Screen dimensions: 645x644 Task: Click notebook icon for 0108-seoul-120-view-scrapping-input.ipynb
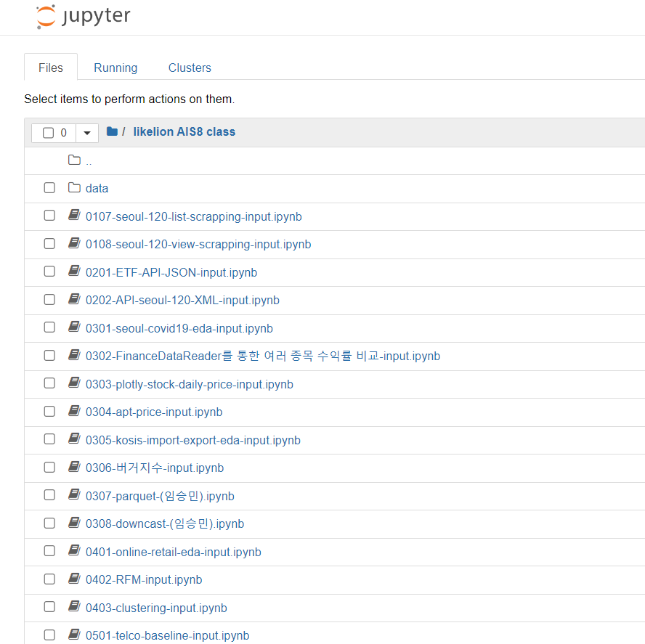coord(74,243)
